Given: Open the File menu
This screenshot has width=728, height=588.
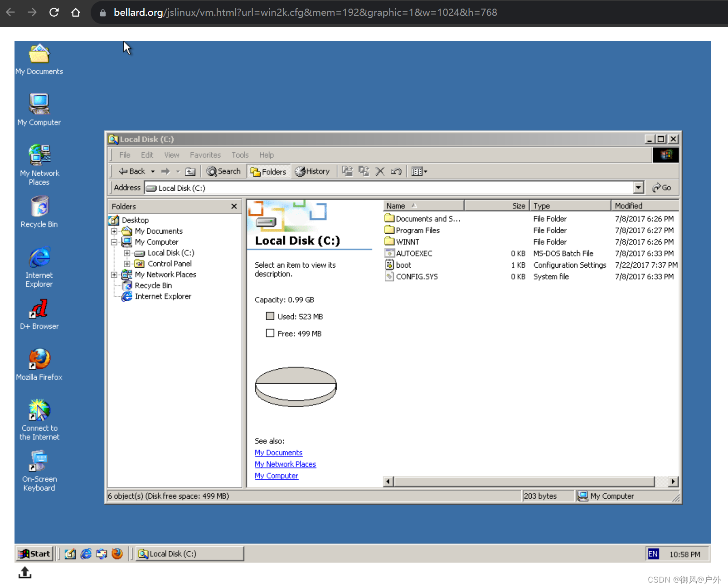Looking at the screenshot, I should click(124, 154).
